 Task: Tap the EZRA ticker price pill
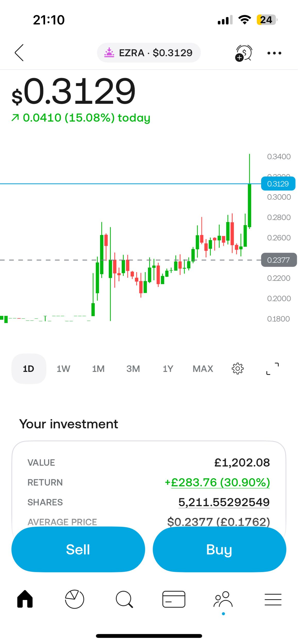(149, 53)
